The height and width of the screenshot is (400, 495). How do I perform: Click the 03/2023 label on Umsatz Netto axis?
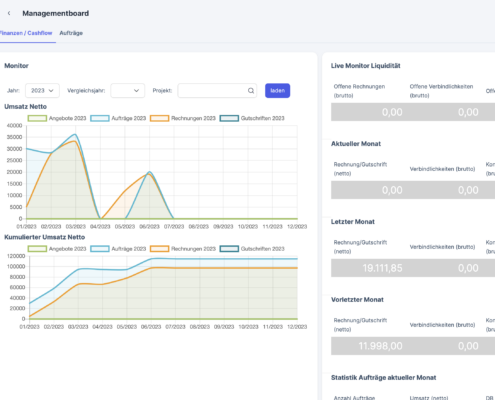coord(76,227)
